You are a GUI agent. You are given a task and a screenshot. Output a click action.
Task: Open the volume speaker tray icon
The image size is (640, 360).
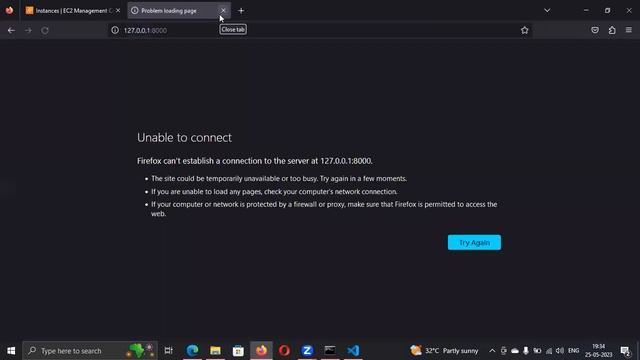(560, 351)
